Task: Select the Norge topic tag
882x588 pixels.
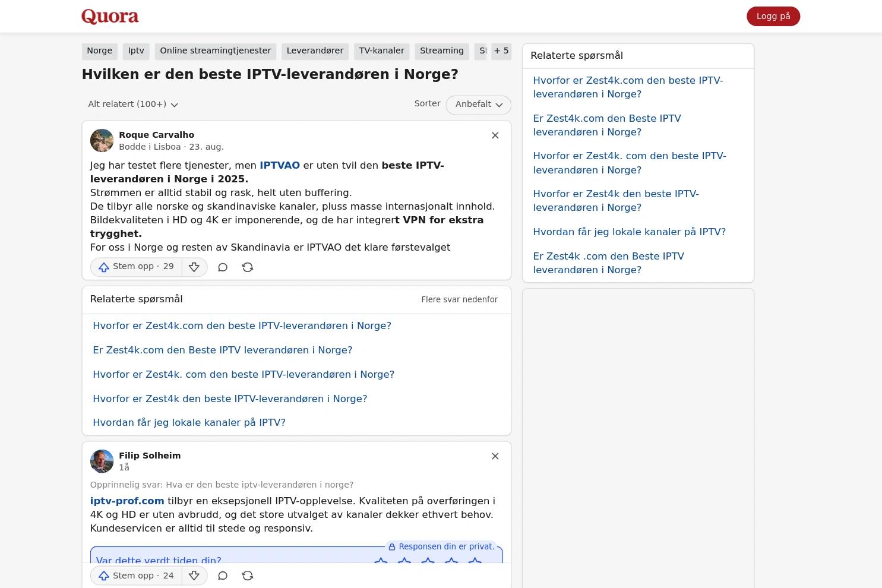Action: pyautogui.click(x=99, y=51)
